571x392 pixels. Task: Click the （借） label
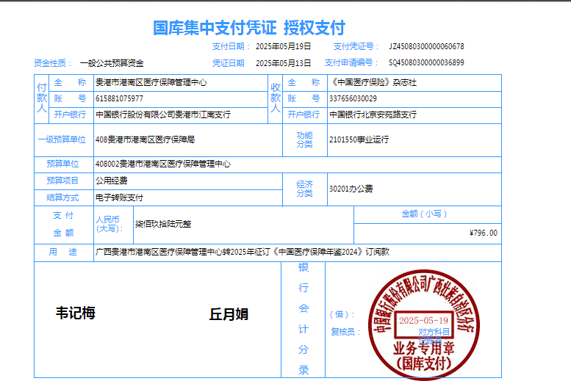pyautogui.click(x=342, y=314)
